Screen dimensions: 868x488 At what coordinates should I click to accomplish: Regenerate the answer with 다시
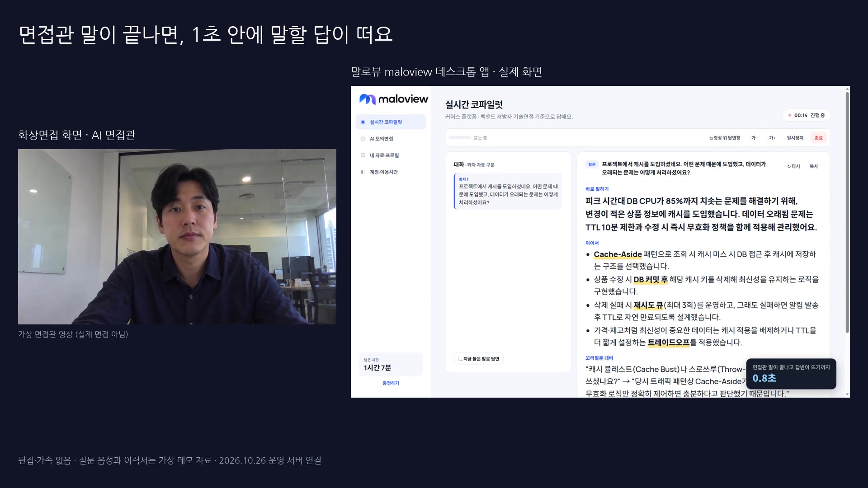pos(793,166)
